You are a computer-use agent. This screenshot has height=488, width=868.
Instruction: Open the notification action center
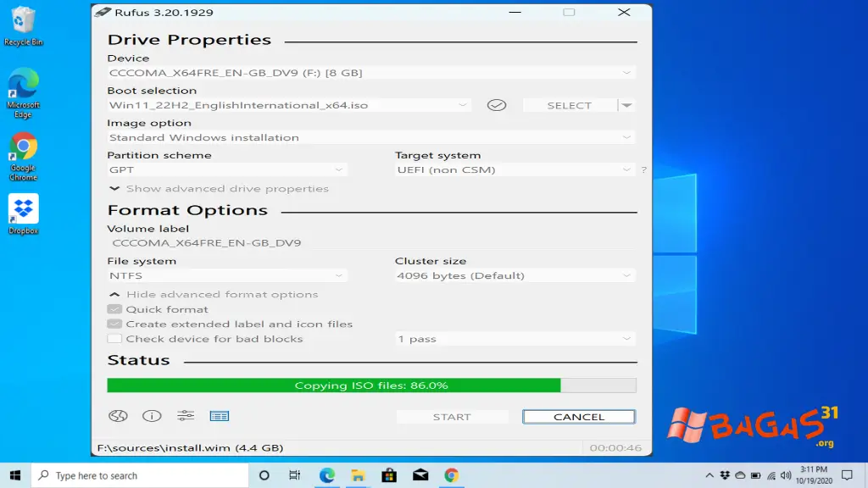click(847, 475)
